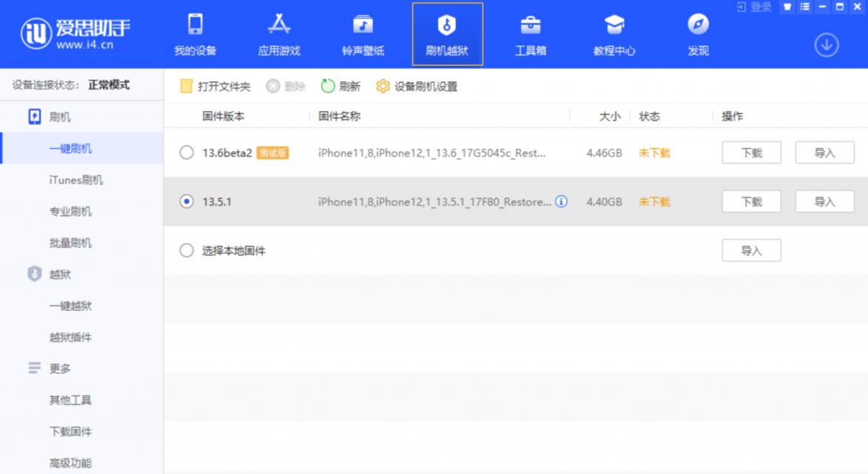Viewport: 868px width, 474px height.
Task: Go to 教程中心 tutorial center tab
Action: [614, 35]
